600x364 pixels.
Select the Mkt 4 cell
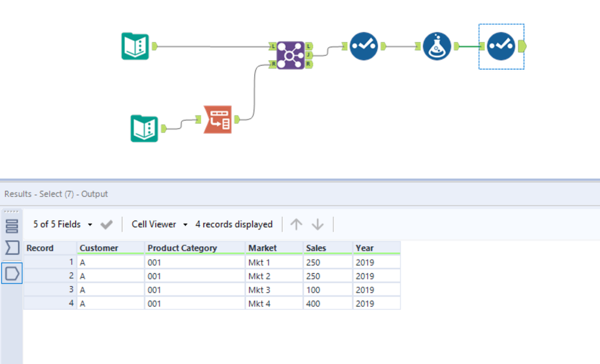pyautogui.click(x=274, y=304)
